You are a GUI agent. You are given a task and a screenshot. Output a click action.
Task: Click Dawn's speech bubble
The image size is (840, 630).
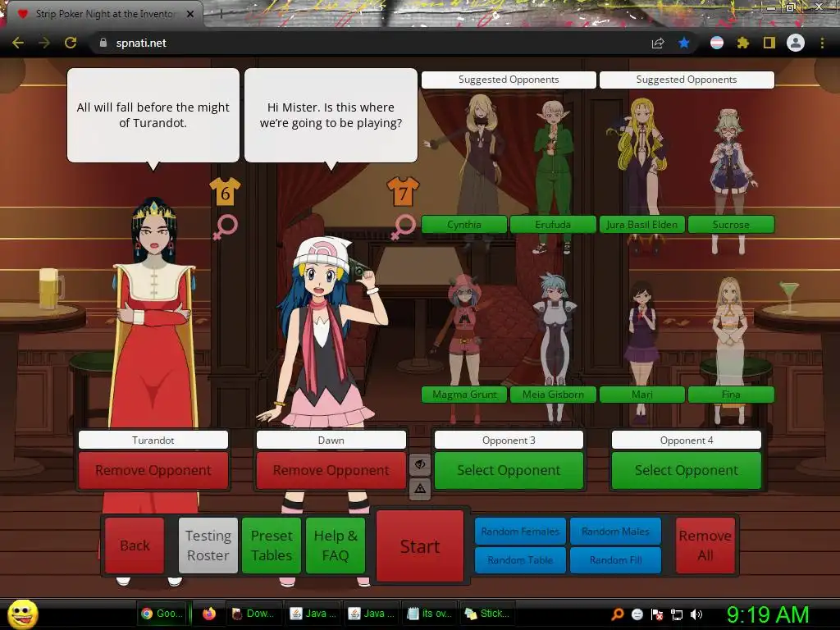pyautogui.click(x=331, y=115)
